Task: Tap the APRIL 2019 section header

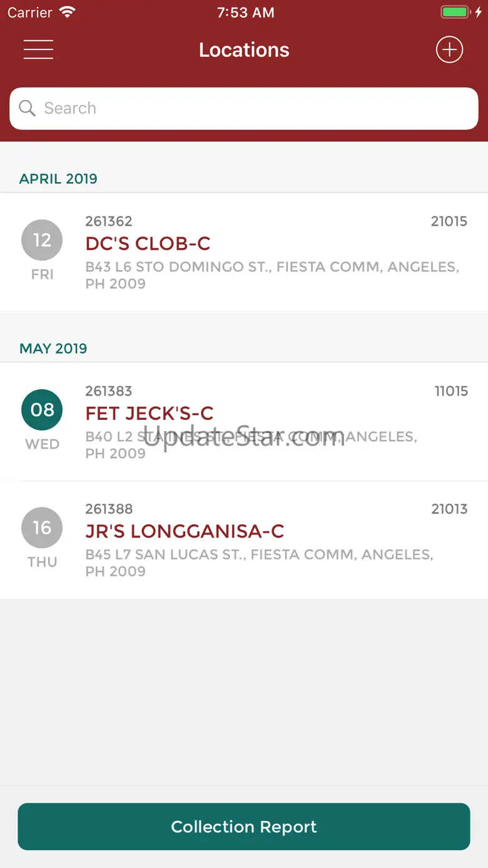Action: point(58,179)
